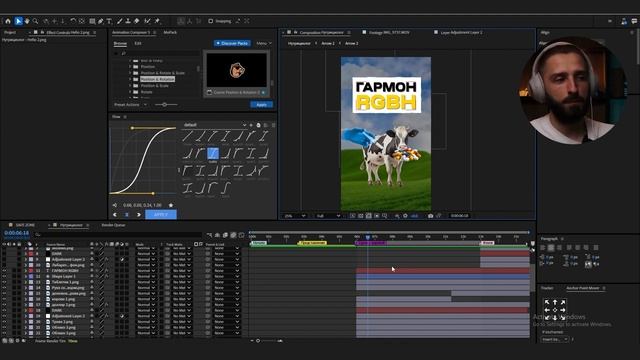Click the previous arrow in the Flow panel
The width and height of the screenshot is (640, 360).
[115, 214]
